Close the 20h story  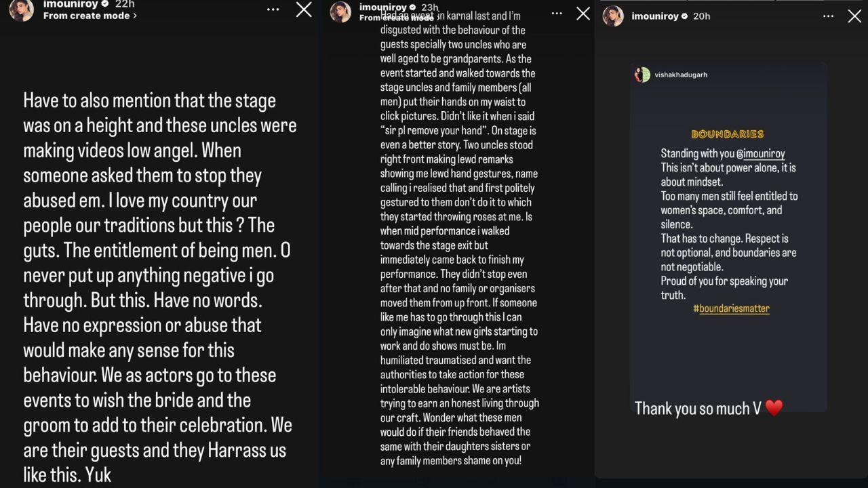854,16
